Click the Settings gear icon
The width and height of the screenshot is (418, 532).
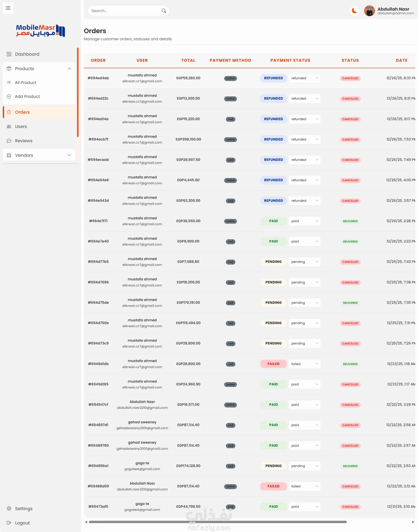(9, 508)
